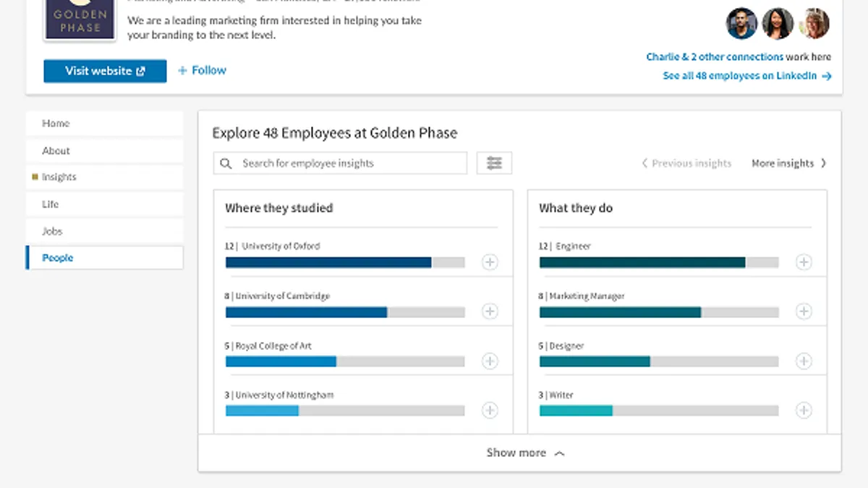Click the '12 | Engineer' label

point(564,246)
